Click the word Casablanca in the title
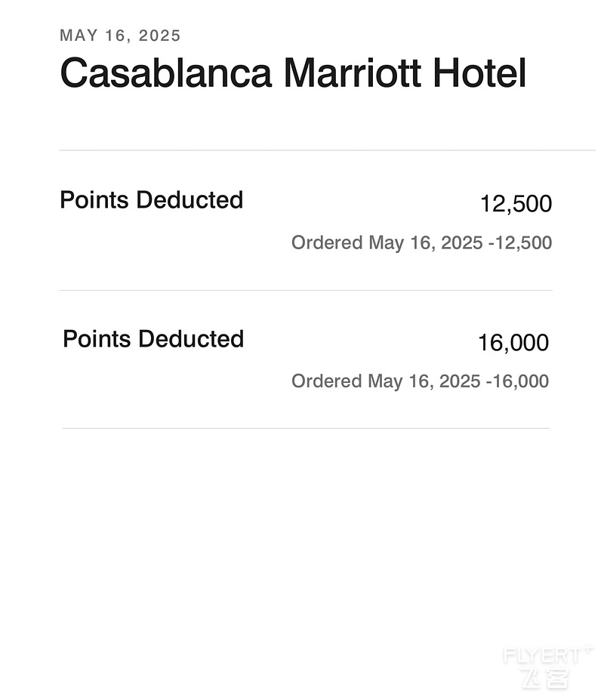 (x=166, y=72)
